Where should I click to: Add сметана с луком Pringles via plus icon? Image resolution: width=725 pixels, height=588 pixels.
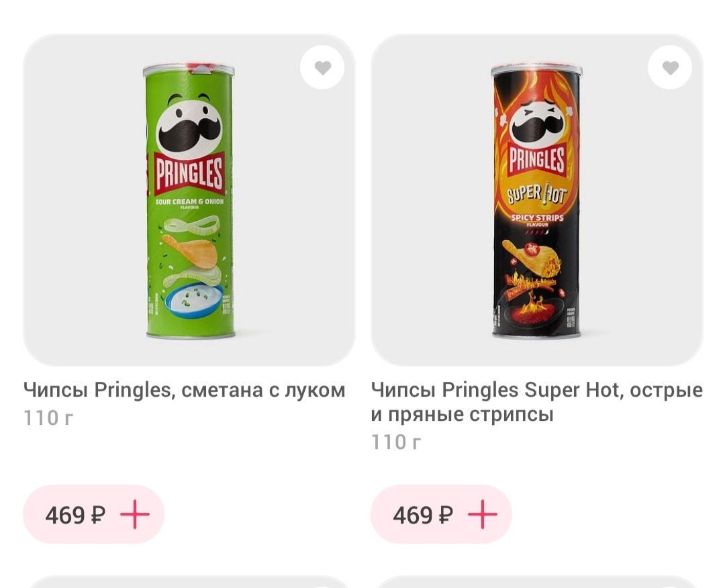point(134,514)
